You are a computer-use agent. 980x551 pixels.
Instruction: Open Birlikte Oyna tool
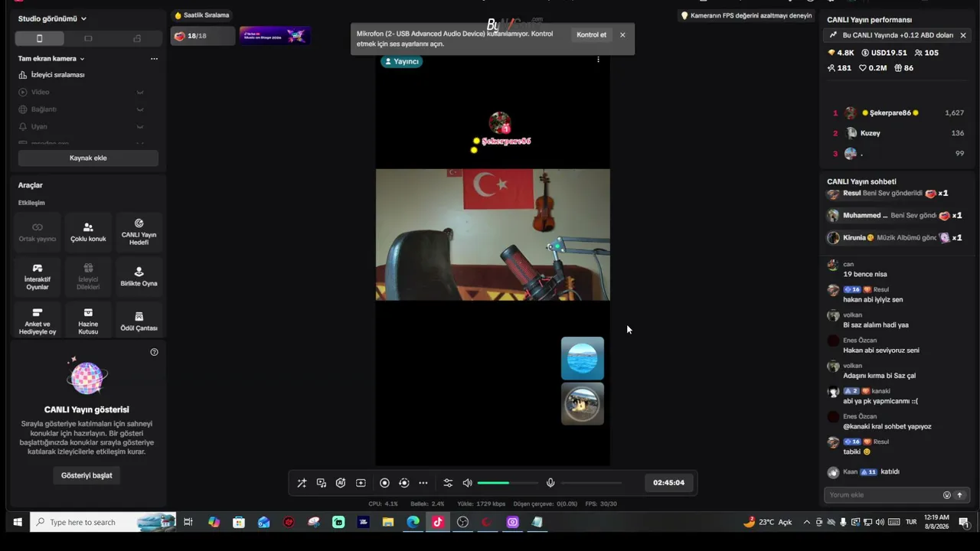pos(139,277)
